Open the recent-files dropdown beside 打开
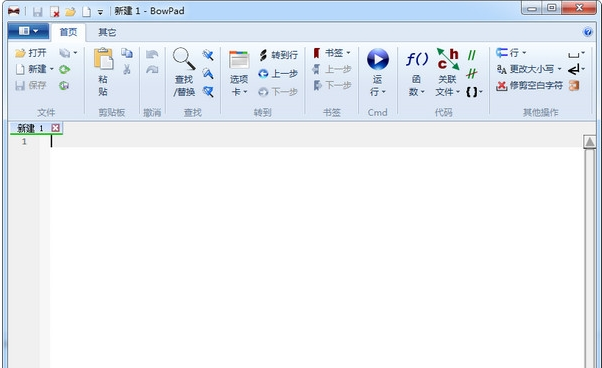The image size is (602, 368). (68, 53)
